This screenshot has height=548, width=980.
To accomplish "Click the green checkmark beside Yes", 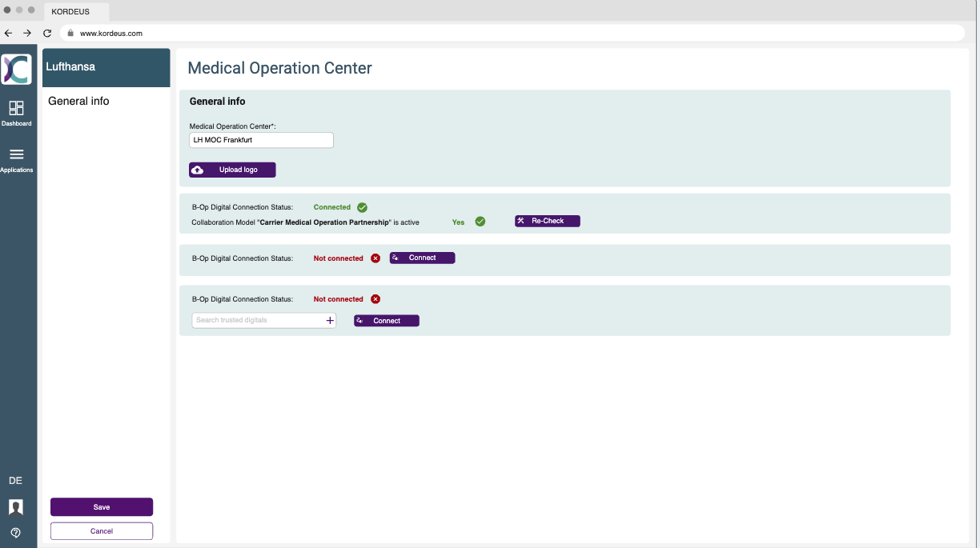I will coord(480,222).
